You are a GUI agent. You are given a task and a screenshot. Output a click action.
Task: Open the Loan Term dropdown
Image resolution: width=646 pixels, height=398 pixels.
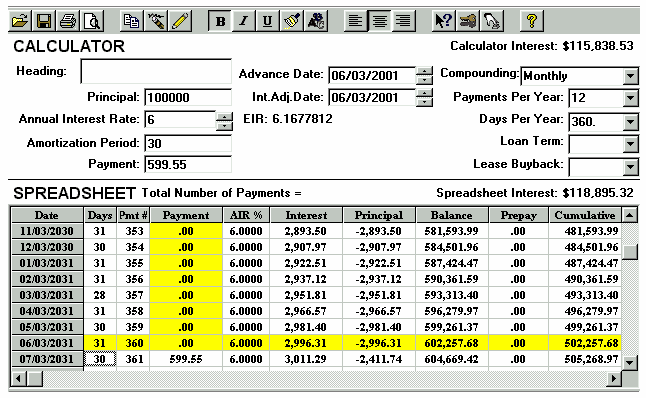point(630,144)
